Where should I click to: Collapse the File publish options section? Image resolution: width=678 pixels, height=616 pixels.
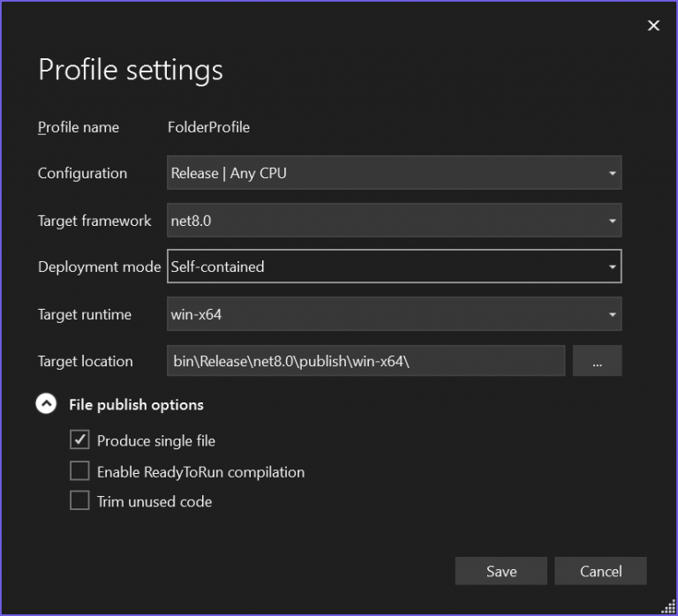coord(46,404)
